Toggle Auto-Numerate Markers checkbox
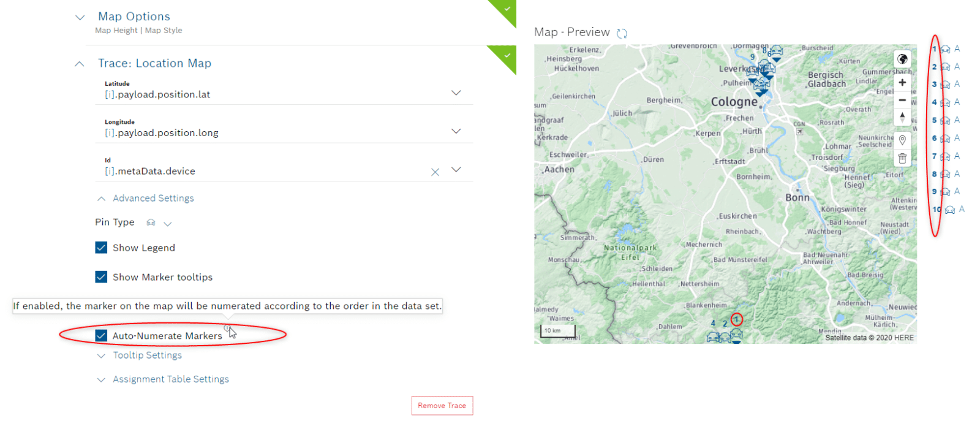 click(102, 336)
